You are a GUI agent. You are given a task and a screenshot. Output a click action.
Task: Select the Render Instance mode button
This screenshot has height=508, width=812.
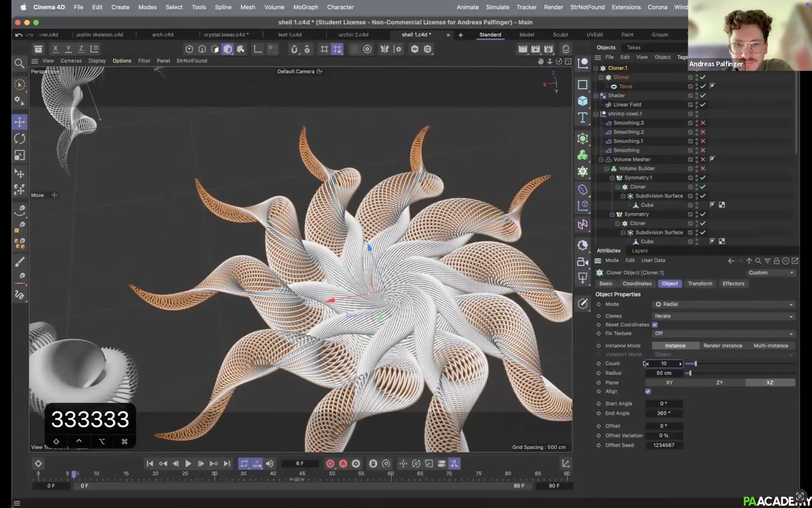pos(723,346)
